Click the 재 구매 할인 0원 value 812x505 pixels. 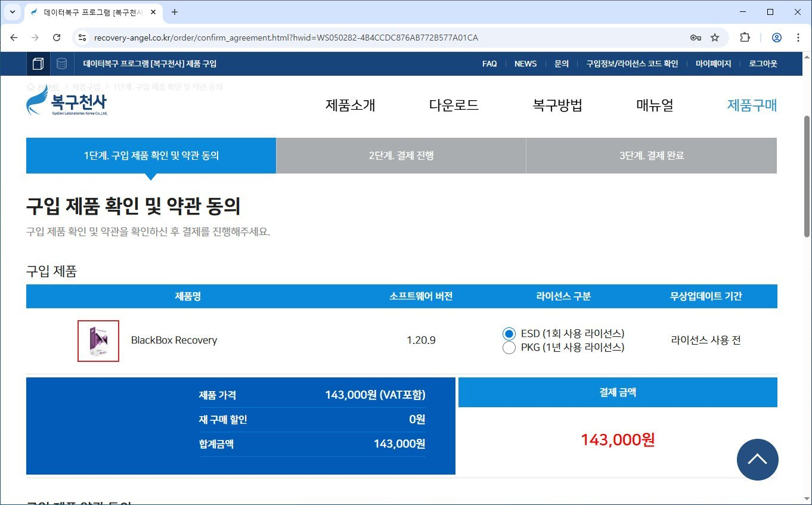417,419
